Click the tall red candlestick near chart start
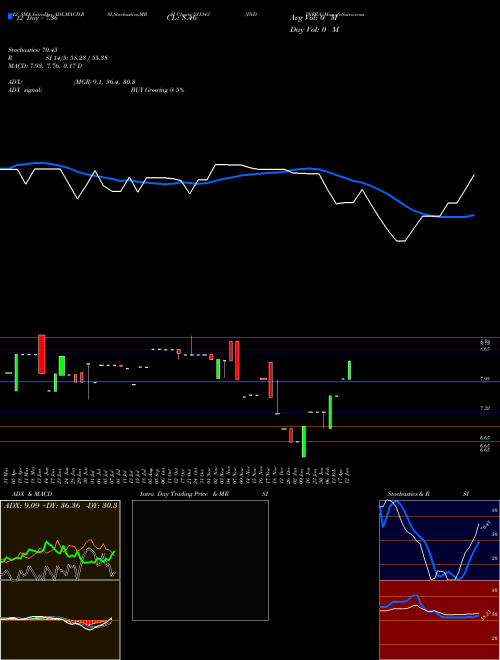The height and width of the screenshot is (660, 500). tap(42, 354)
